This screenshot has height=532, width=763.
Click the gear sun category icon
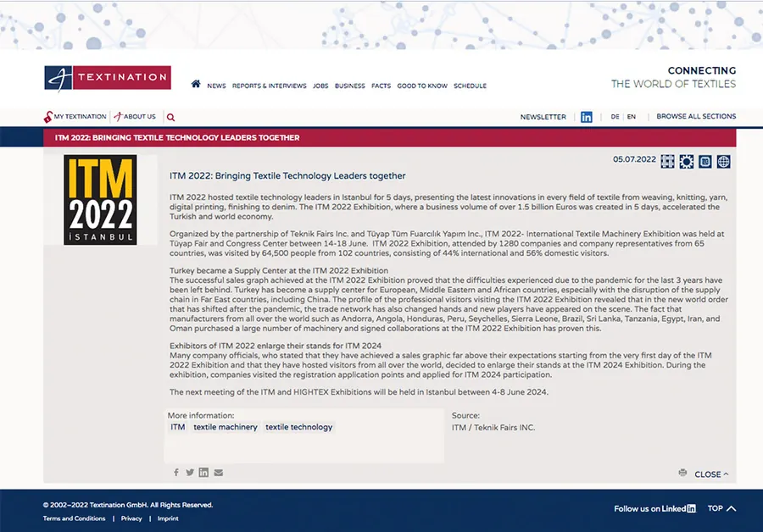coord(687,162)
